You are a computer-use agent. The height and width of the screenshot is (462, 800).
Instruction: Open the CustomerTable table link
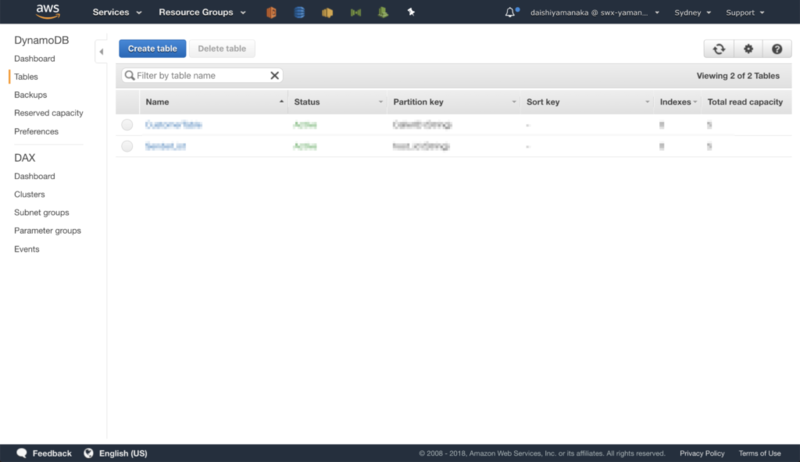173,125
